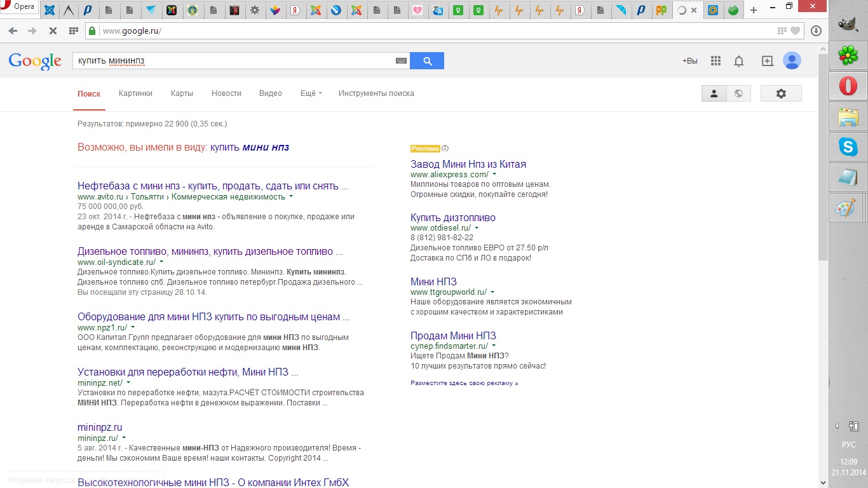Image resolution: width=868 pixels, height=488 pixels.
Task: Click the Google+ share icon
Action: (768, 61)
